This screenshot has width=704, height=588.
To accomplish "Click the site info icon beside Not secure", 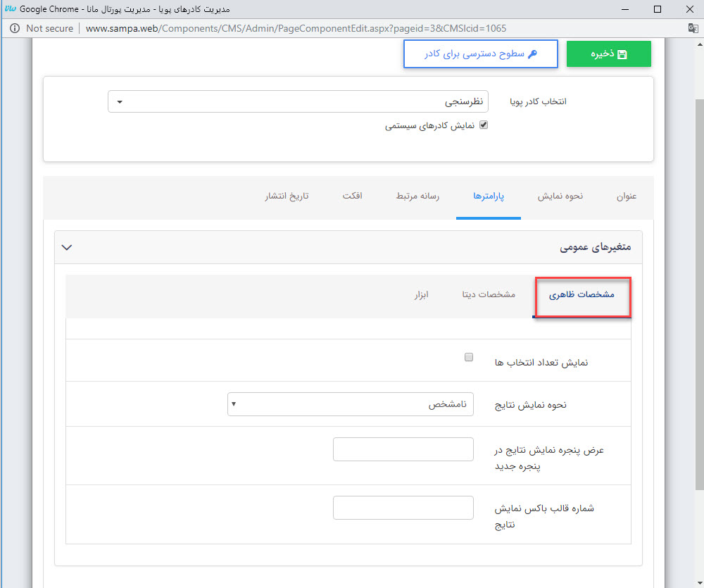I will click(14, 28).
